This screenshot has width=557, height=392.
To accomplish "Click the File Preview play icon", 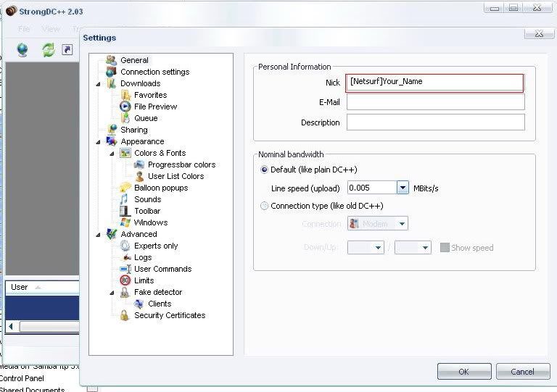I will coord(125,107).
